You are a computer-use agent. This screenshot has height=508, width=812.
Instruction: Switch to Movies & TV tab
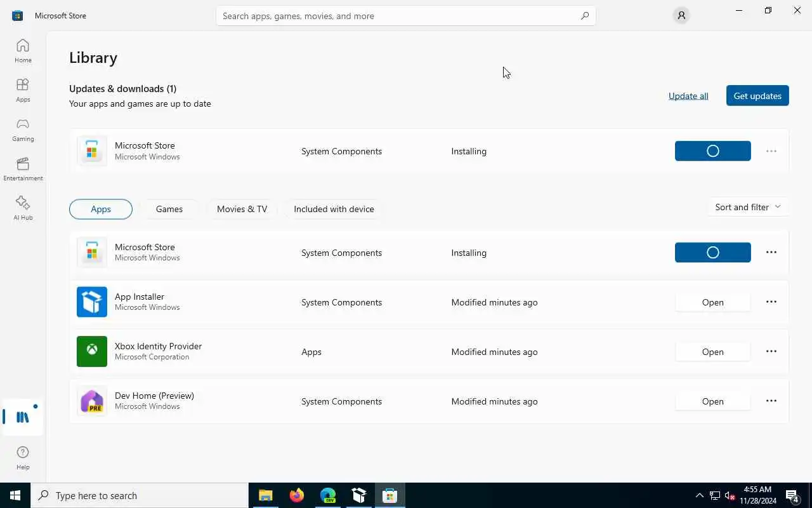coord(242,209)
